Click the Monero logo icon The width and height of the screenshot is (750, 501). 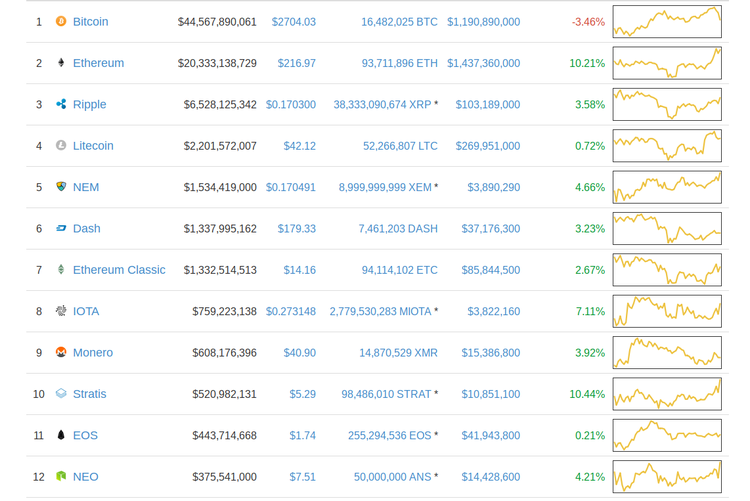point(61,352)
